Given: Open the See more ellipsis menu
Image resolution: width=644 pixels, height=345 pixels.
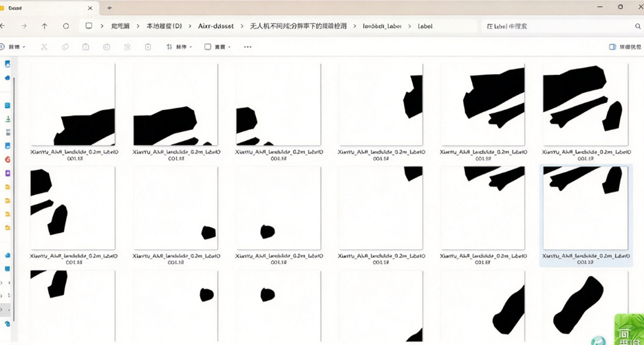Looking at the screenshot, I should 248,47.
